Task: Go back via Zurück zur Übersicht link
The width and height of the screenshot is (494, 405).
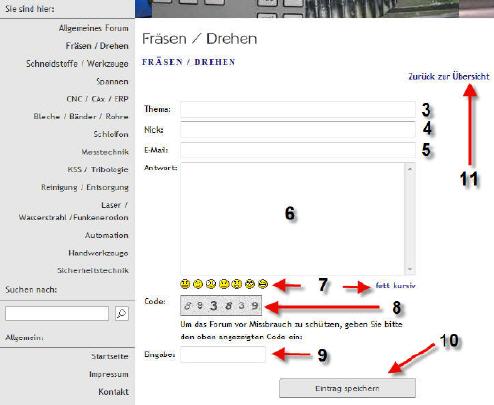Action: point(449,76)
